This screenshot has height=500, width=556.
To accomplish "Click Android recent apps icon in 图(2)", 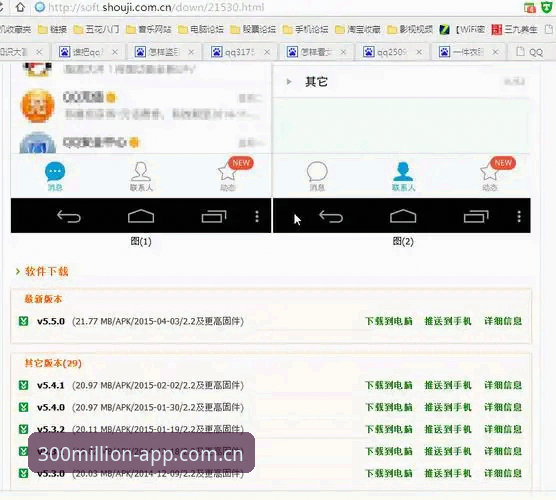I will pos(476,216).
